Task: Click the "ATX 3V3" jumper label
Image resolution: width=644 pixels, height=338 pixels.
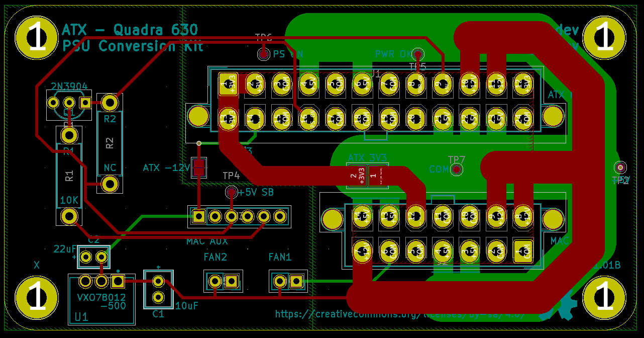Action: pos(367,158)
